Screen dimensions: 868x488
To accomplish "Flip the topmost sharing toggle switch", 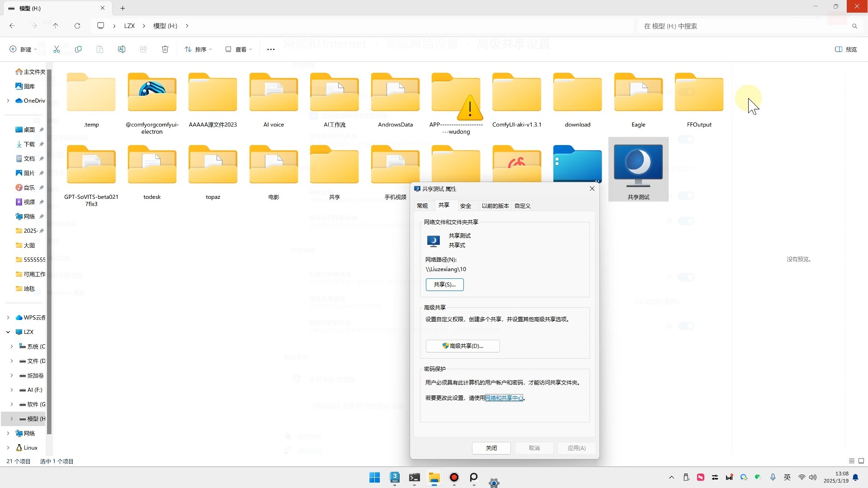I will point(686,139).
